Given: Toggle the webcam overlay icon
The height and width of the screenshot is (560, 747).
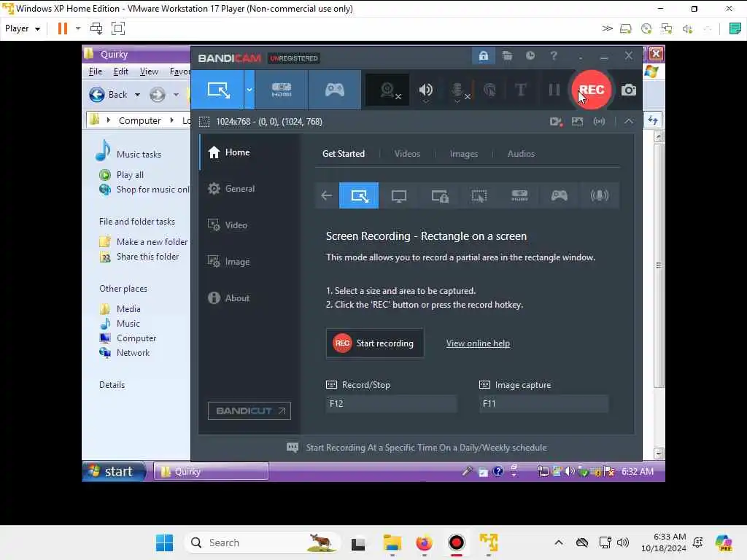Looking at the screenshot, I should click(388, 90).
